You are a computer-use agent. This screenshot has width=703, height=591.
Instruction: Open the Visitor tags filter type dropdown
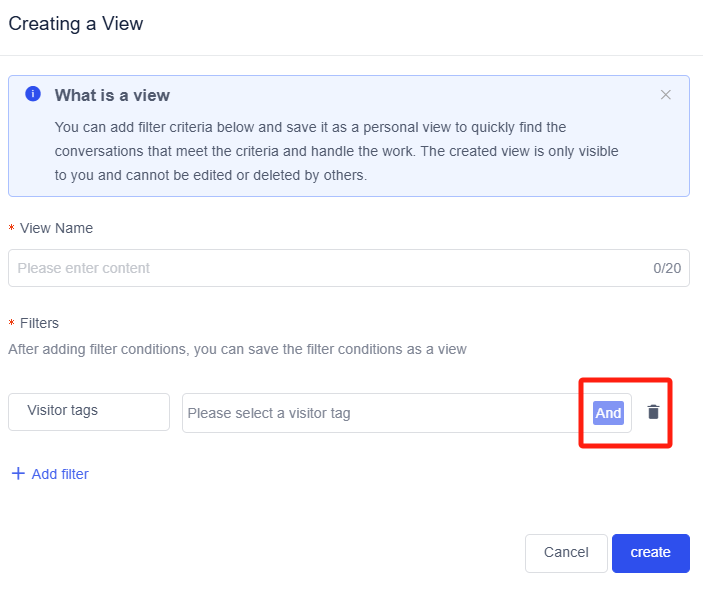89,411
